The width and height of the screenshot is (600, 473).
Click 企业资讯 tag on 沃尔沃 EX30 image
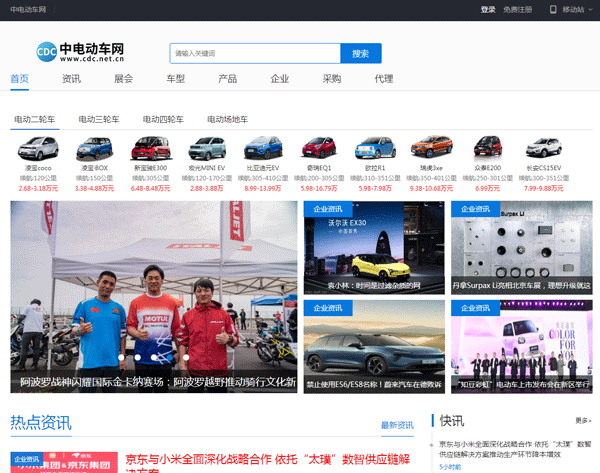(x=328, y=209)
